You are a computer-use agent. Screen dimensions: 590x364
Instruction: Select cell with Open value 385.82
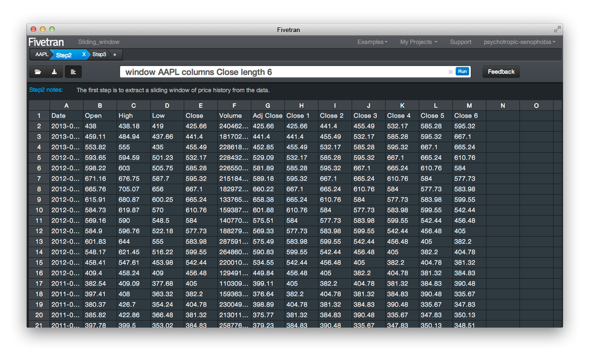[x=100, y=315]
